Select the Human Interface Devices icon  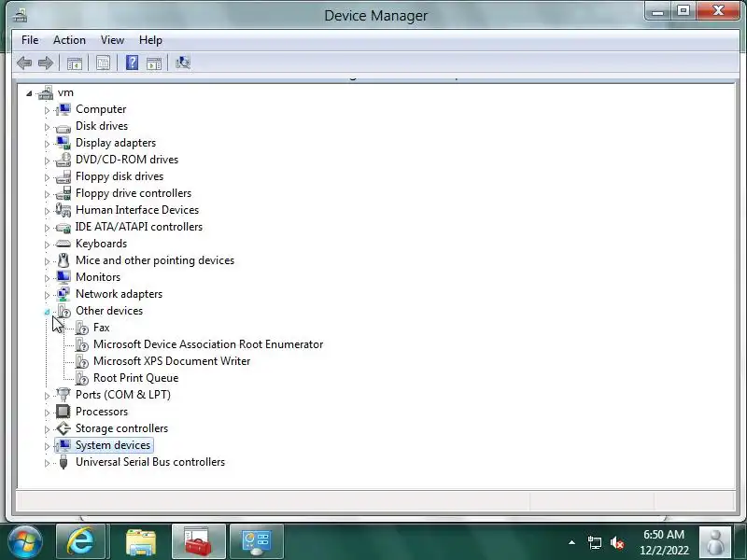coord(63,210)
